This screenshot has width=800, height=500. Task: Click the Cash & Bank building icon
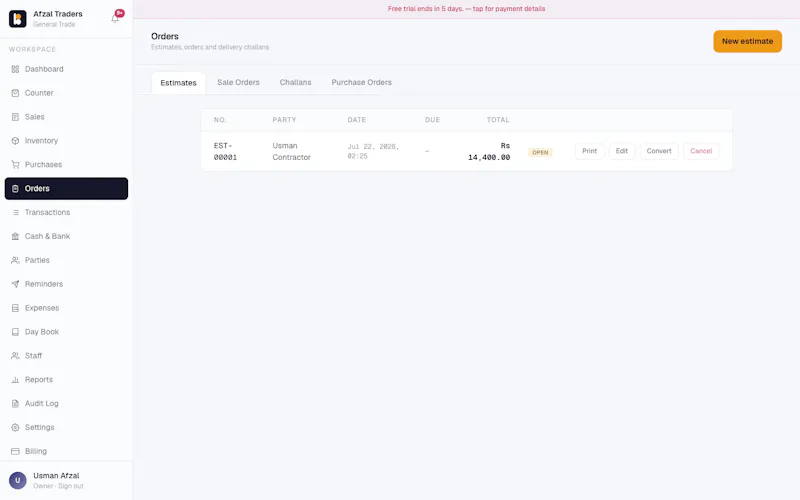point(15,236)
